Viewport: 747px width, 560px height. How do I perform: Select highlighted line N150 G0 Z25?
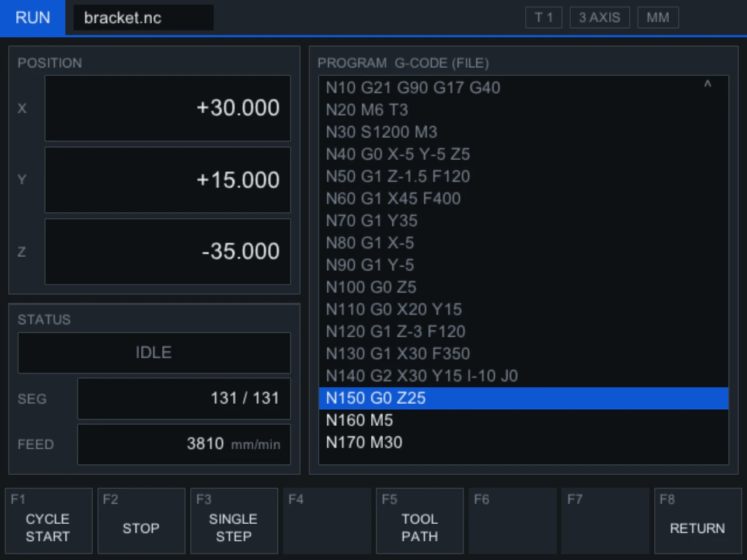(523, 398)
